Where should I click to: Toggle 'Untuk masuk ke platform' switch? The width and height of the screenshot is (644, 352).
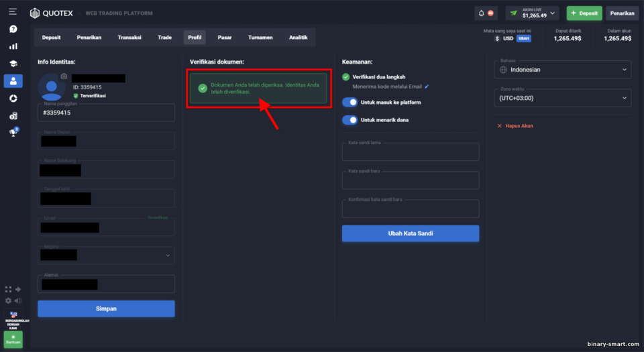pos(350,102)
